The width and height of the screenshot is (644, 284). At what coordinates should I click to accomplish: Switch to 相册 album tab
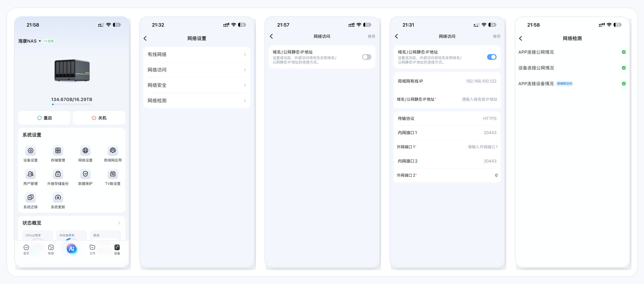51,250
